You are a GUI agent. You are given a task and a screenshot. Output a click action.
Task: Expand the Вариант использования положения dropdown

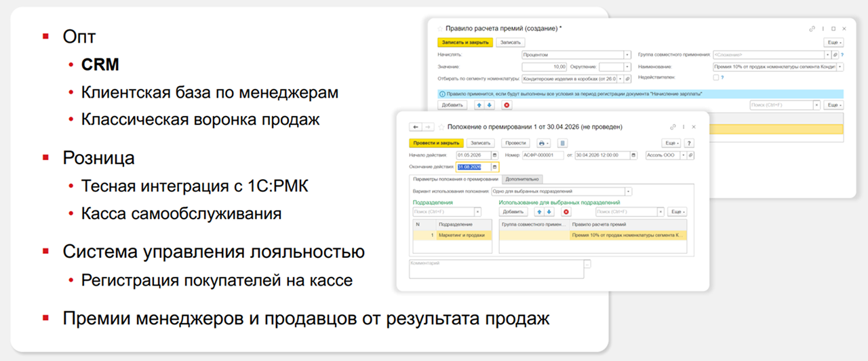click(627, 191)
